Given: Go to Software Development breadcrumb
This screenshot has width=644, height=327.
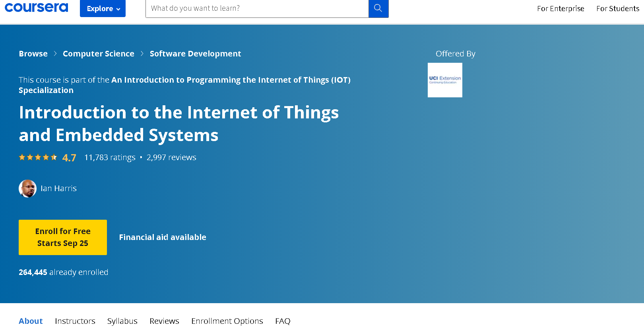Looking at the screenshot, I should point(195,54).
